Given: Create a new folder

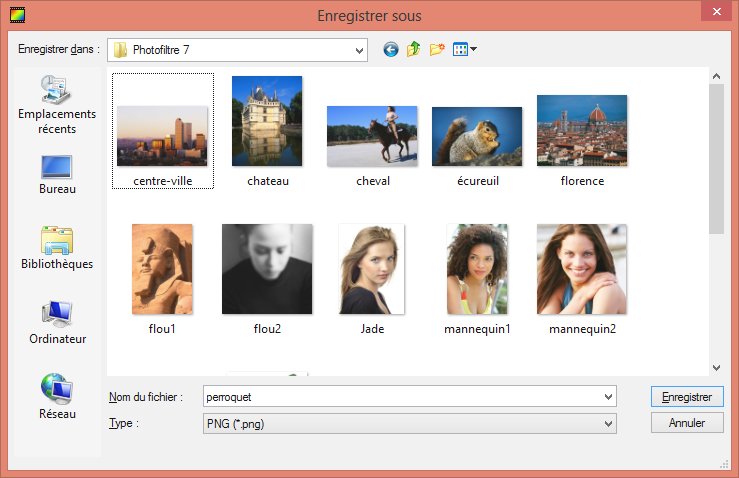Looking at the screenshot, I should tap(437, 49).
